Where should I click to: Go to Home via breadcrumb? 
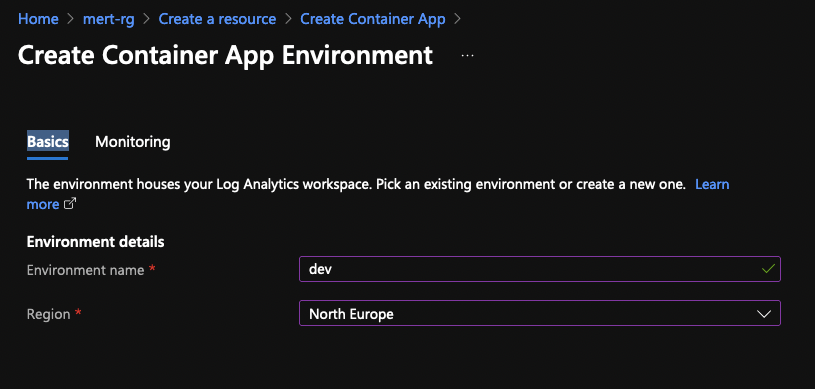coord(38,19)
